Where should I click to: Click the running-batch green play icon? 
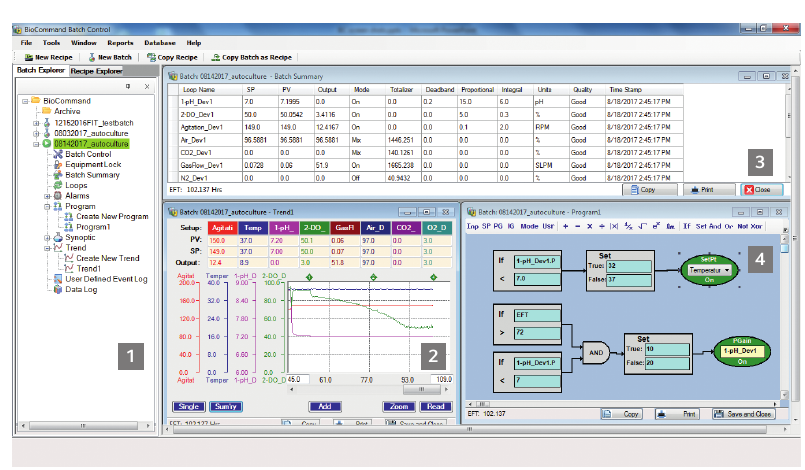pos(47,143)
